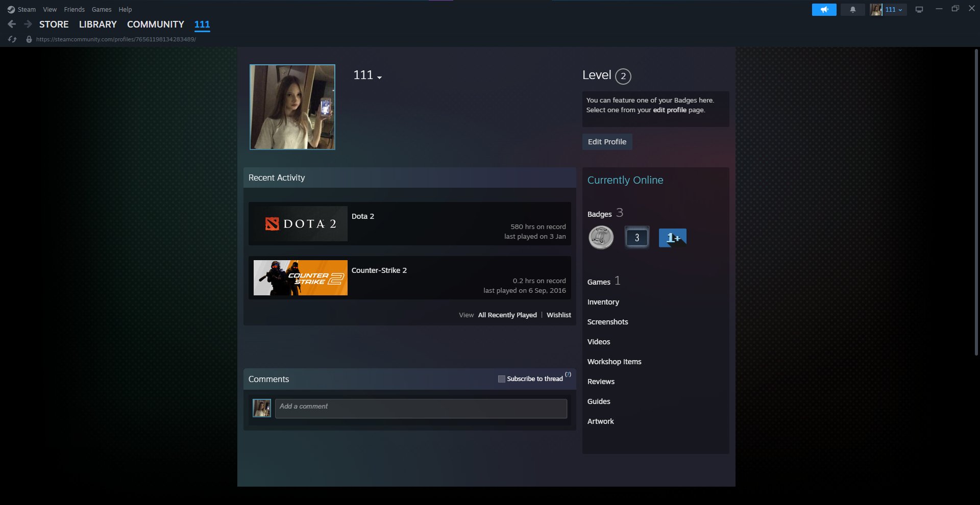Go back with the left arrow
The height and width of the screenshot is (505, 980).
(12, 24)
